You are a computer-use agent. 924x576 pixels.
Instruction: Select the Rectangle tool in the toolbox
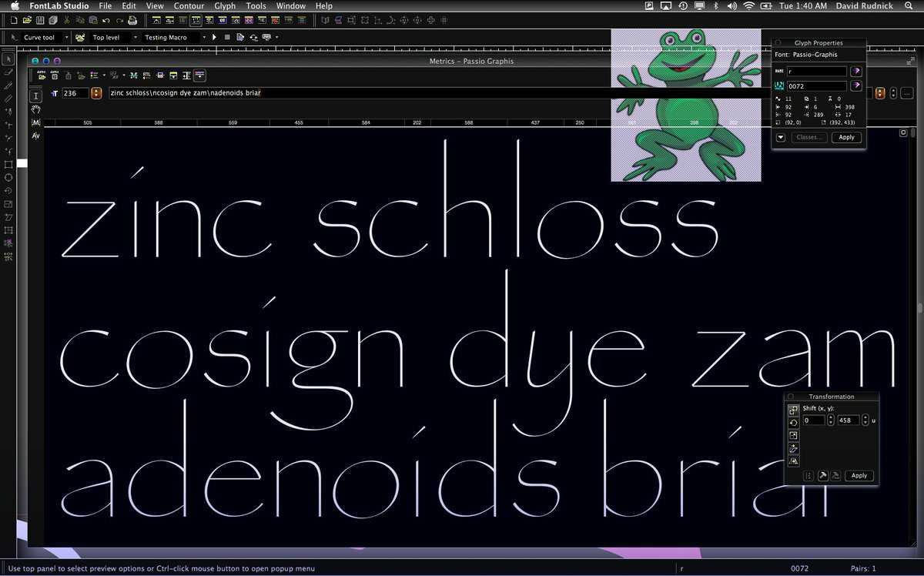8,165
